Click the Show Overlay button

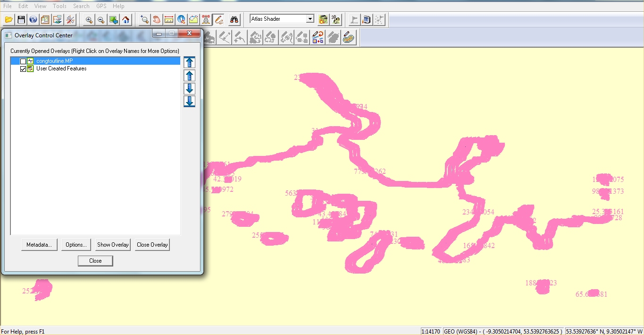click(x=113, y=245)
